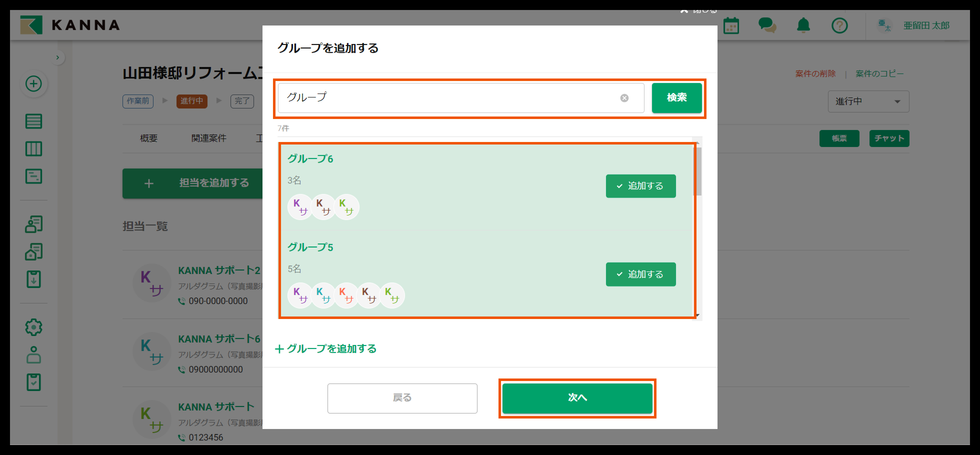This screenshot has height=455, width=980.
Task: Toggle 追加する for グループ6
Action: (x=641, y=186)
